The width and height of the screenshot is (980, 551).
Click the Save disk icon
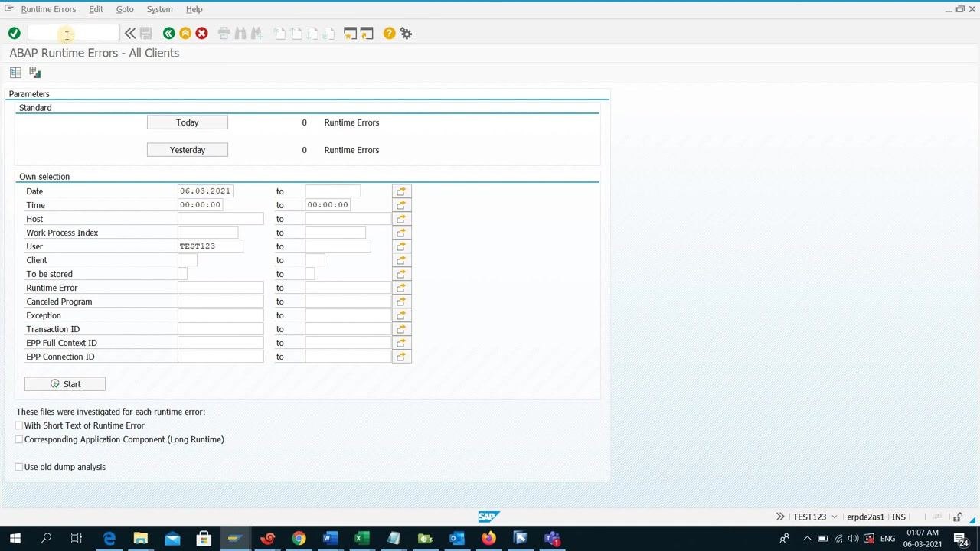click(x=146, y=33)
